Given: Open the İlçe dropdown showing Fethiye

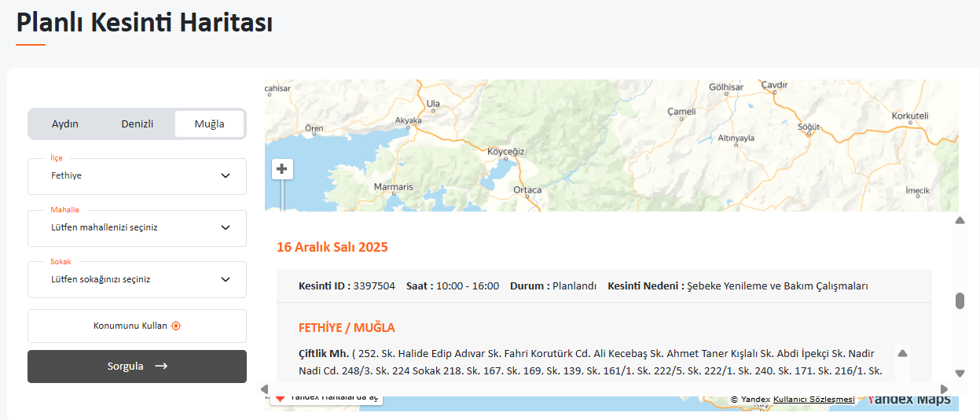Looking at the screenshot, I should point(137,176).
